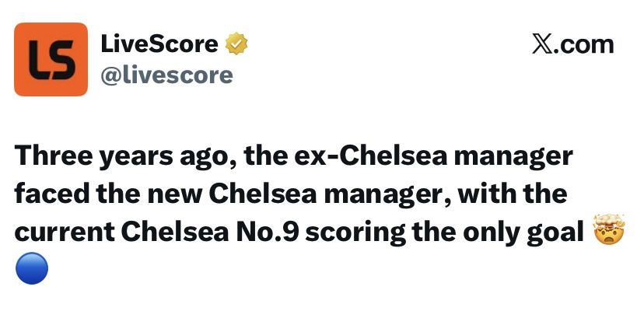This screenshot has width=644, height=318.
Task: Click the orange LiveScore LS avatar
Action: pyautogui.click(x=51, y=61)
